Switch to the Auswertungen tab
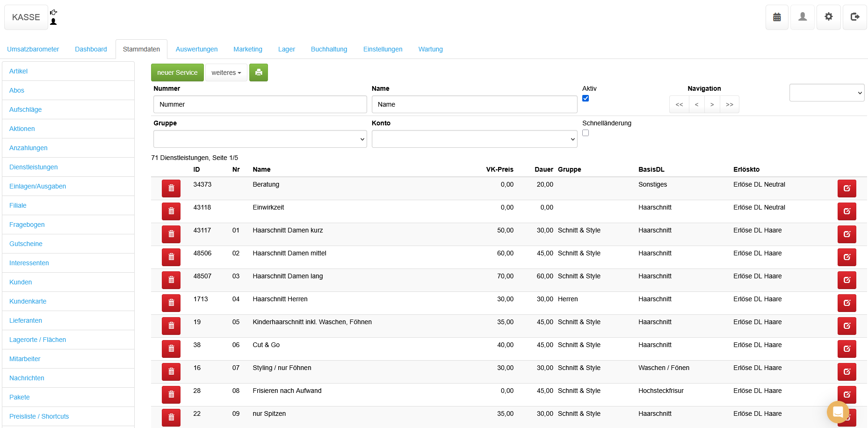Image resolution: width=868 pixels, height=428 pixels. [196, 49]
